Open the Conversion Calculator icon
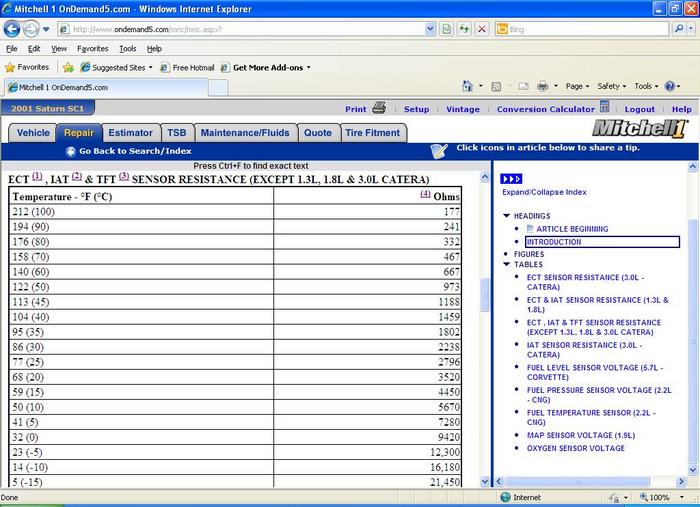This screenshot has height=507, width=700. point(603,108)
